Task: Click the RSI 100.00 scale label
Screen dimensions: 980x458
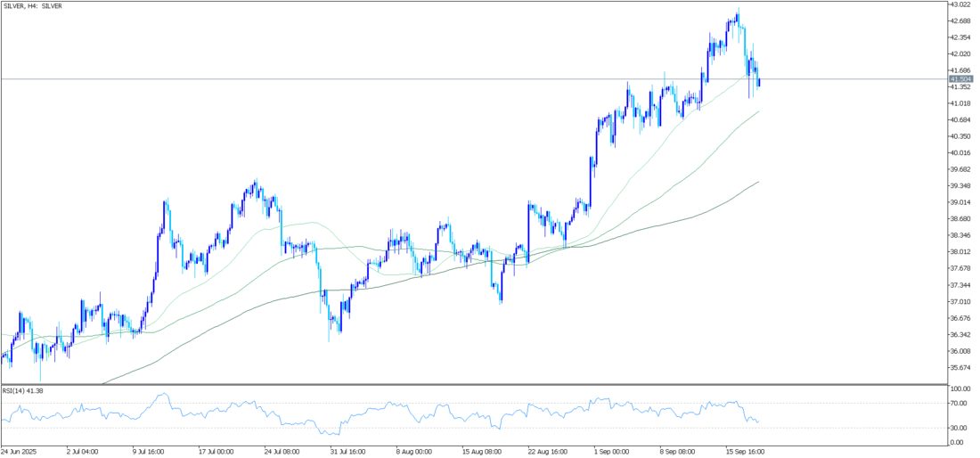Action: coord(960,389)
